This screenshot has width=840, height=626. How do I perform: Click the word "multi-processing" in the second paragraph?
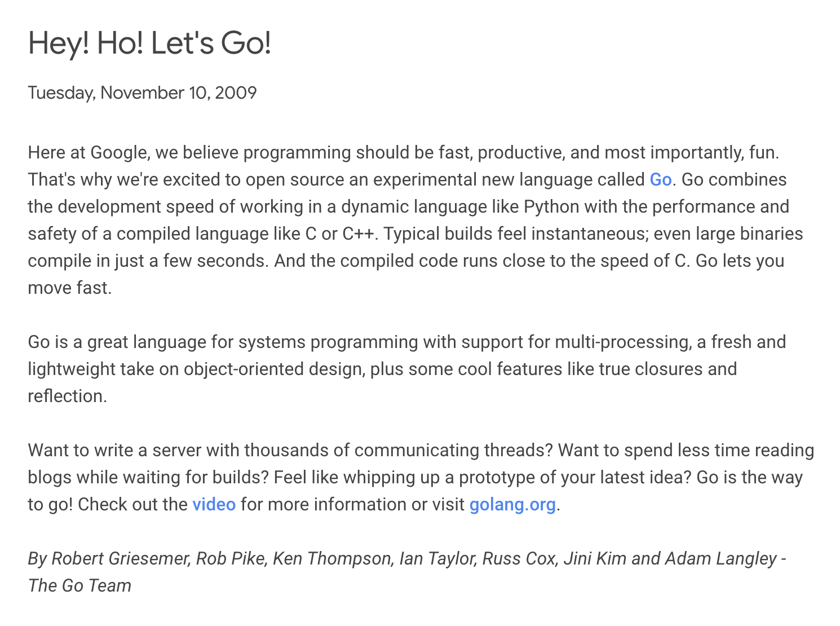point(622,342)
